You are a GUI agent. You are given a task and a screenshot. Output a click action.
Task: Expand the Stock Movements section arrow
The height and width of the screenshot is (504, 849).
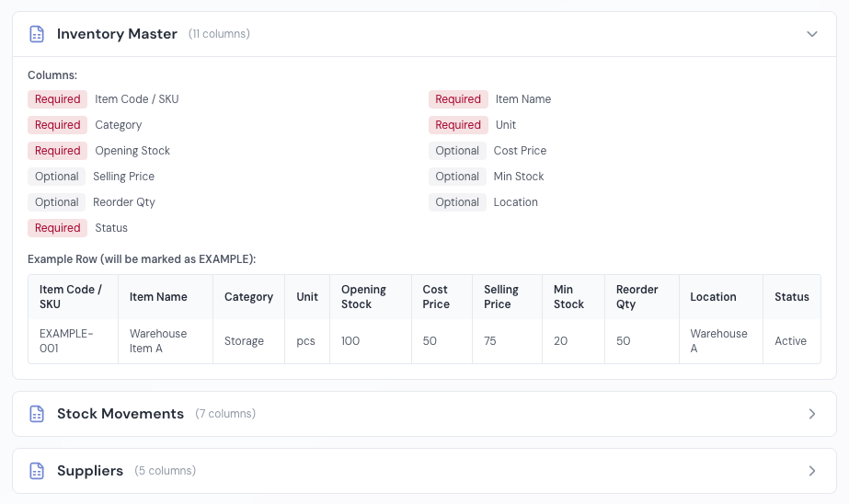[x=811, y=414]
